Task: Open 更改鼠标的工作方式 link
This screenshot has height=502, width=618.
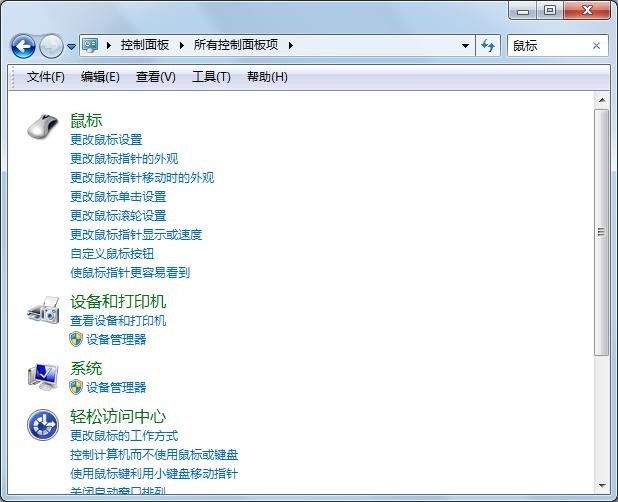Action: coord(124,435)
